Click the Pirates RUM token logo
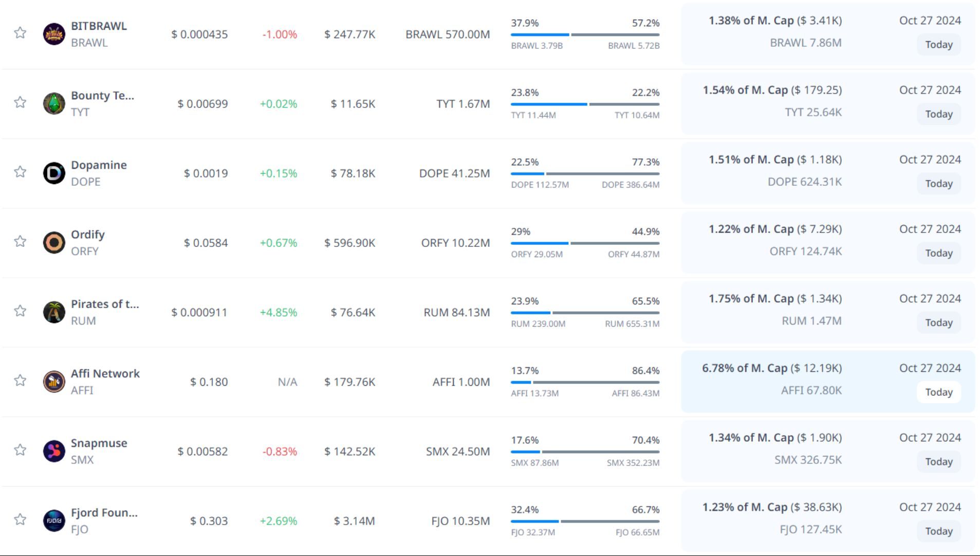Viewport: 980px width, 556px height. click(54, 312)
